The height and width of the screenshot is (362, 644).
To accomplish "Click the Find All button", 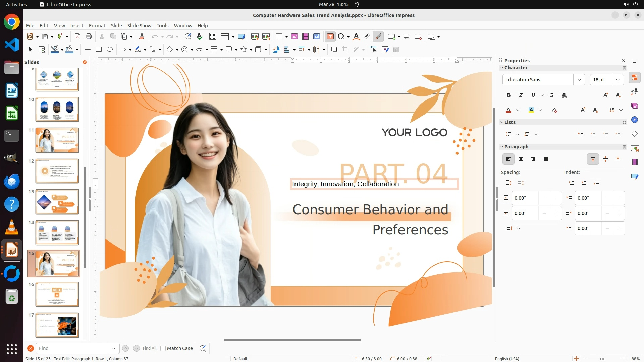I will [149, 348].
